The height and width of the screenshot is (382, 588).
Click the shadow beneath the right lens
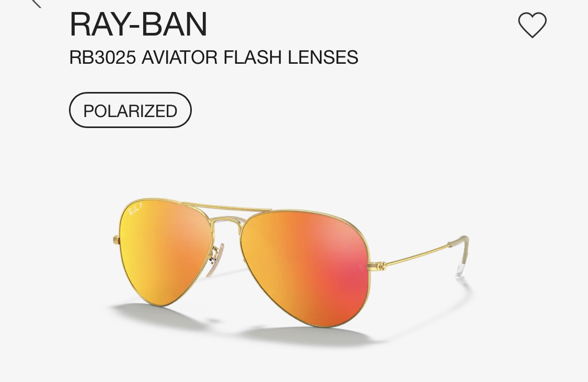(x=307, y=335)
